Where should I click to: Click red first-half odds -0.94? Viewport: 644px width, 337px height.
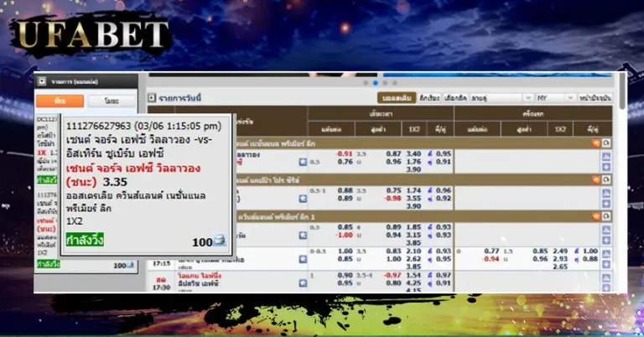point(491,259)
